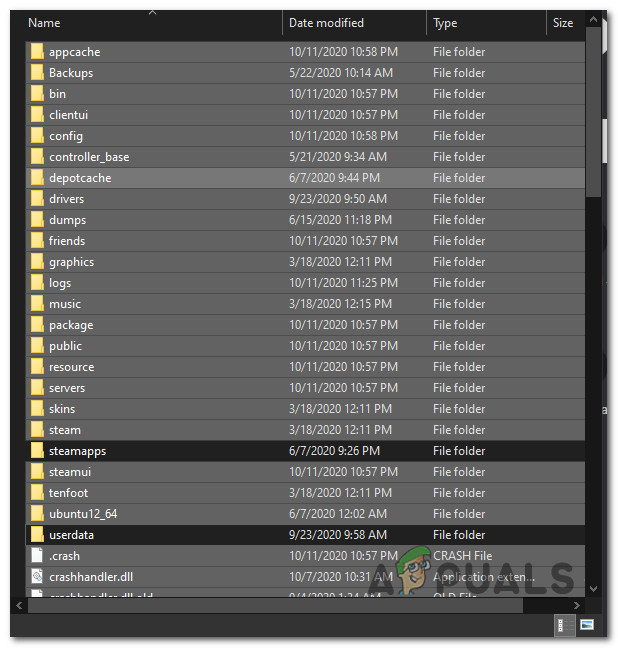
Task: Select the steam folder name
Action: click(65, 430)
